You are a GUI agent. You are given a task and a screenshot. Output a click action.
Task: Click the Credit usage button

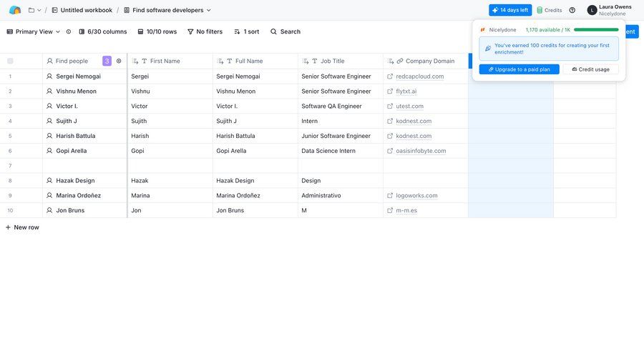pyautogui.click(x=590, y=69)
